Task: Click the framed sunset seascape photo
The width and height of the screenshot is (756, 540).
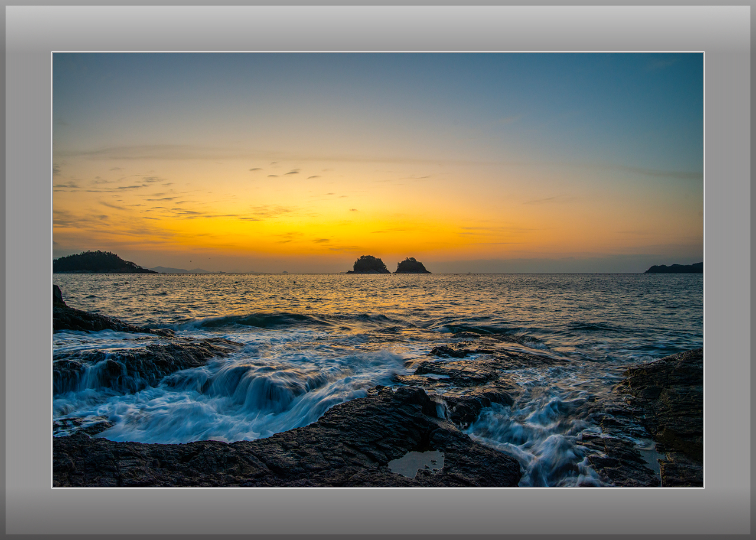Action: (x=378, y=270)
